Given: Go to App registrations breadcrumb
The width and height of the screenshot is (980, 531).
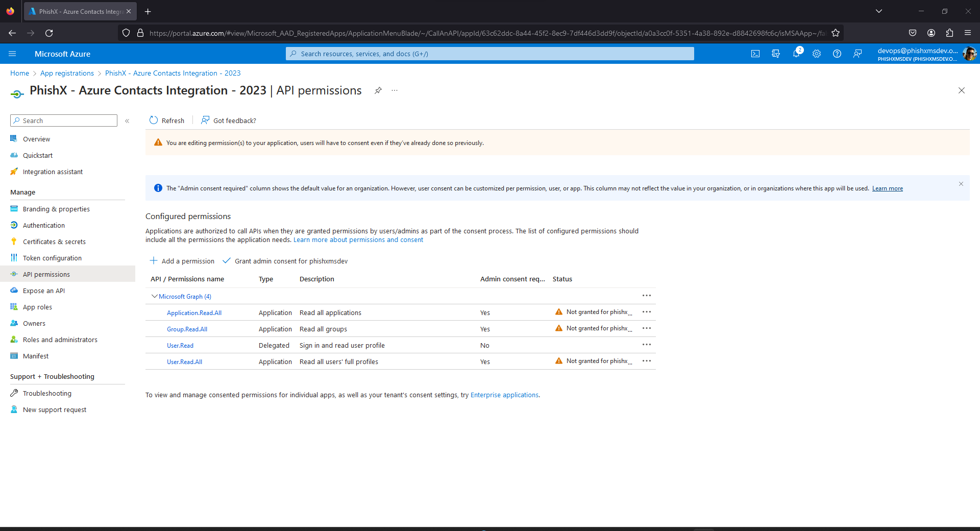Looking at the screenshot, I should click(67, 73).
